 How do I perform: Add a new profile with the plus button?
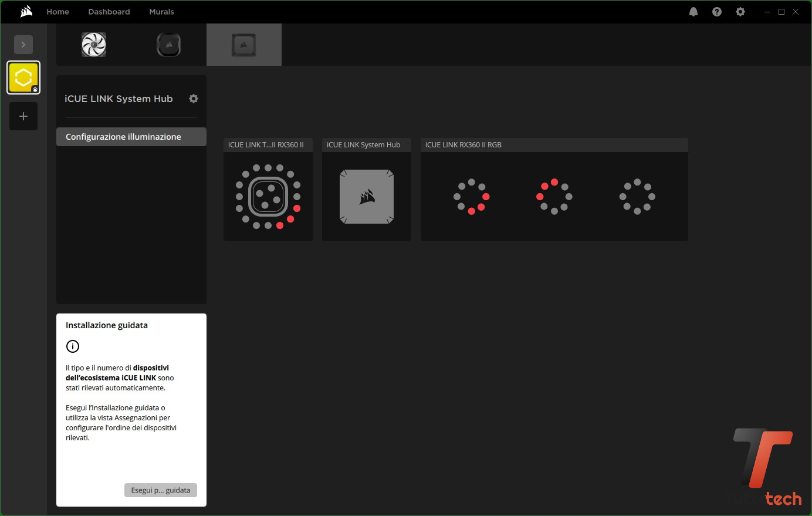pyautogui.click(x=23, y=116)
